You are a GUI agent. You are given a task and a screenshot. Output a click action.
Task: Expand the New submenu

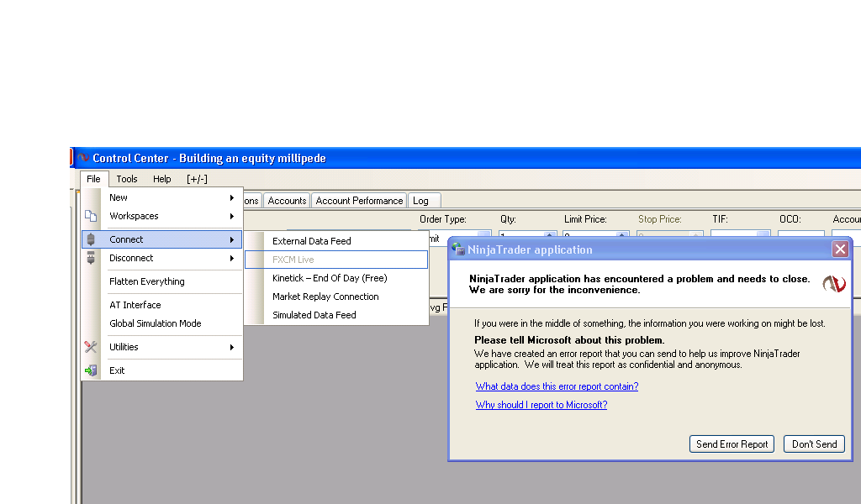click(162, 197)
